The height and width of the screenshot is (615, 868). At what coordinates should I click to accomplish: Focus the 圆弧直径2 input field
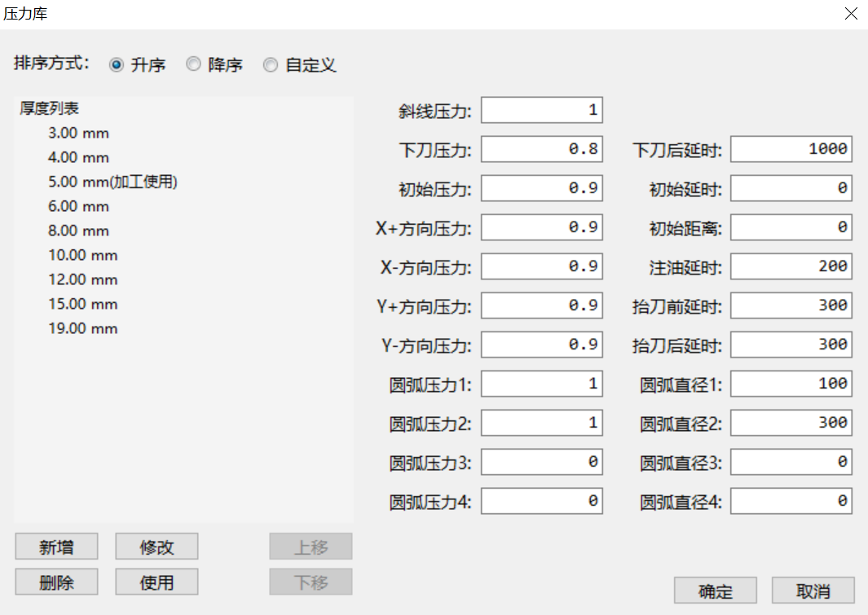tap(791, 423)
